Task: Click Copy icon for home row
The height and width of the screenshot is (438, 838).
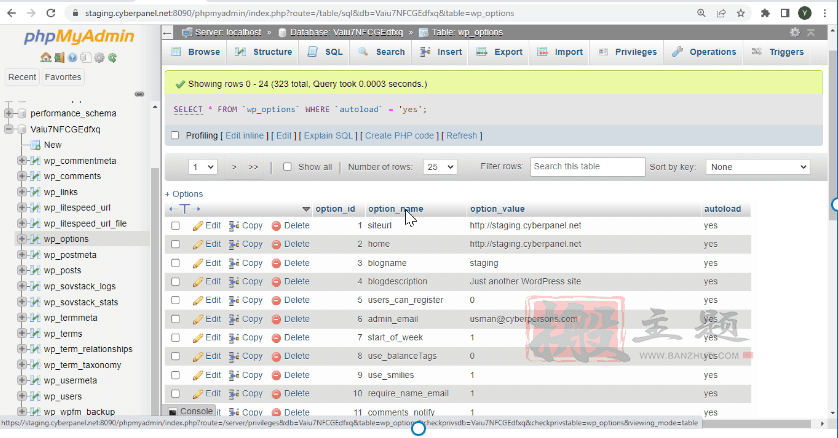Action: [234, 244]
